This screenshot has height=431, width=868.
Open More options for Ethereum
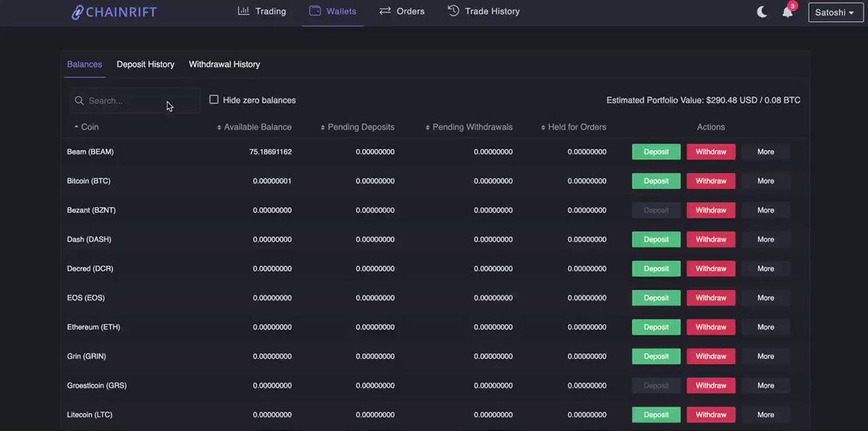coord(766,327)
